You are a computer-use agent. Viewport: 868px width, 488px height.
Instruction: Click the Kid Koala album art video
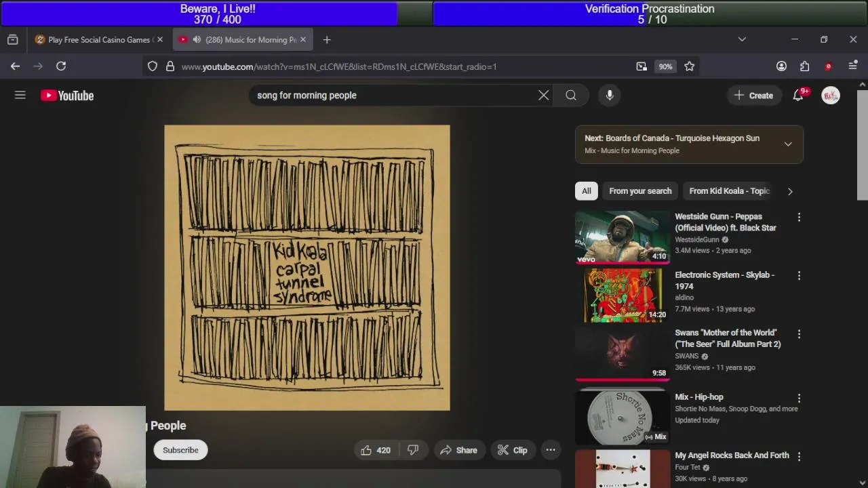[x=307, y=268]
